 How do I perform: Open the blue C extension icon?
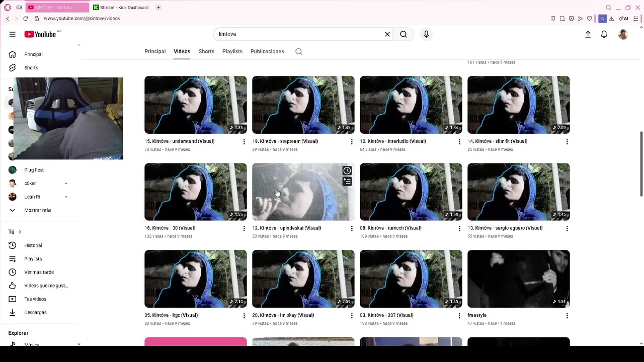[602, 19]
